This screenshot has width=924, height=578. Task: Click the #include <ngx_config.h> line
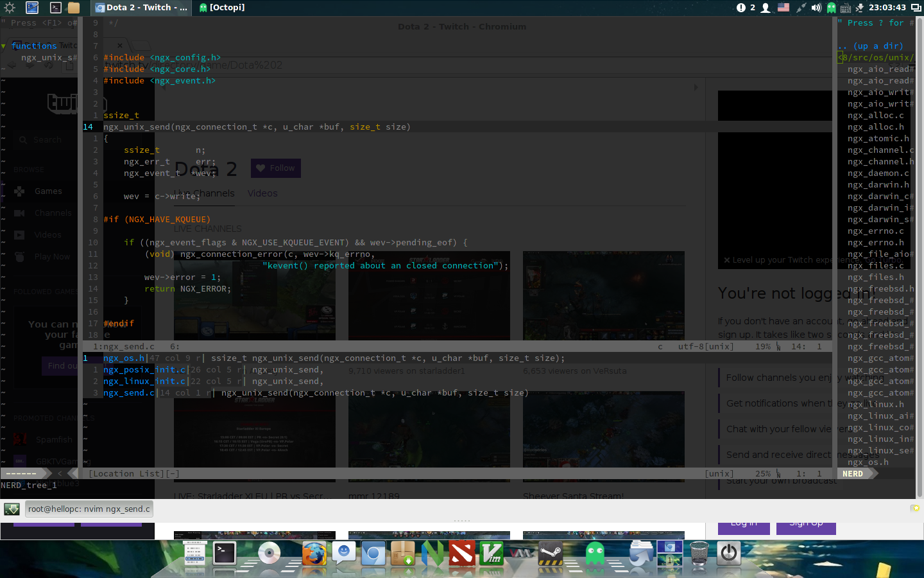point(162,58)
